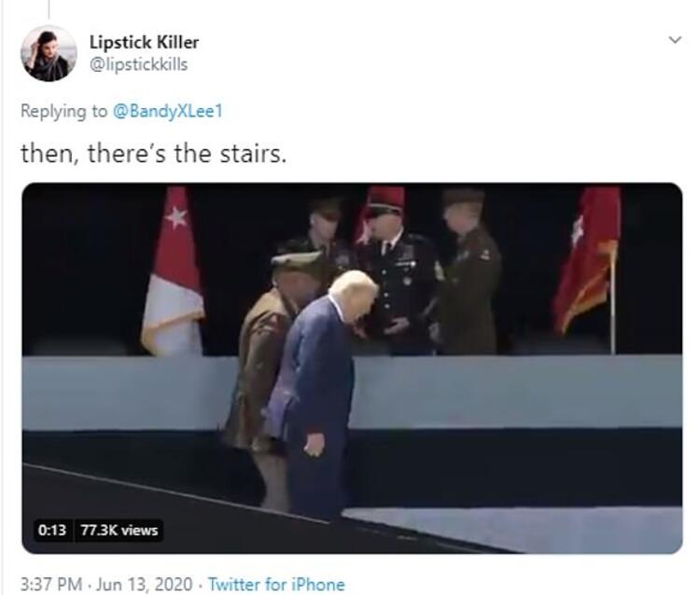700x595 pixels.
Task: Click the Replying to label
Action: tap(63, 111)
